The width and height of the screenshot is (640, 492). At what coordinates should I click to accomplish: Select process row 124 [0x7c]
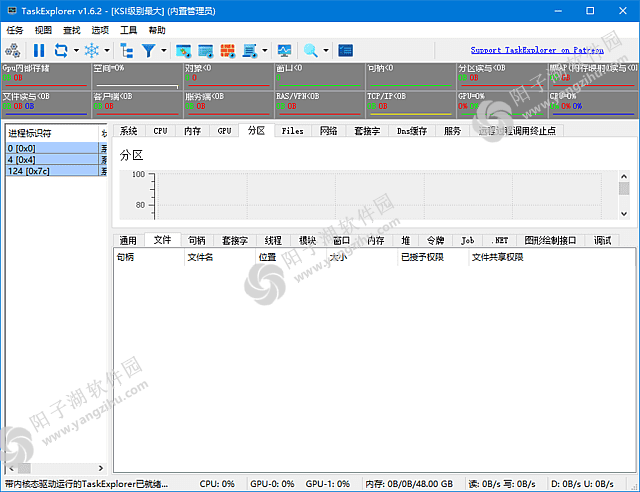(56, 171)
